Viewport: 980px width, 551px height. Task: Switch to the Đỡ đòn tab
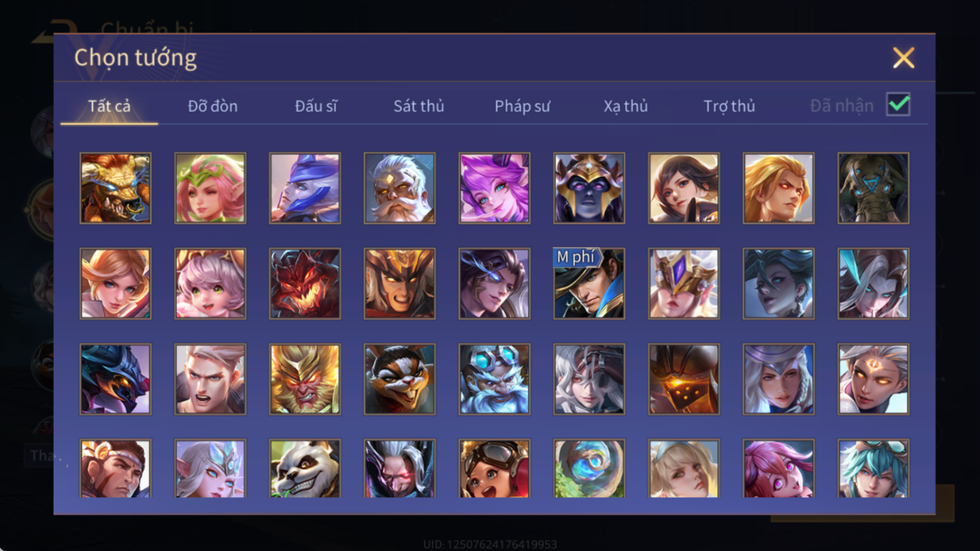tap(213, 106)
